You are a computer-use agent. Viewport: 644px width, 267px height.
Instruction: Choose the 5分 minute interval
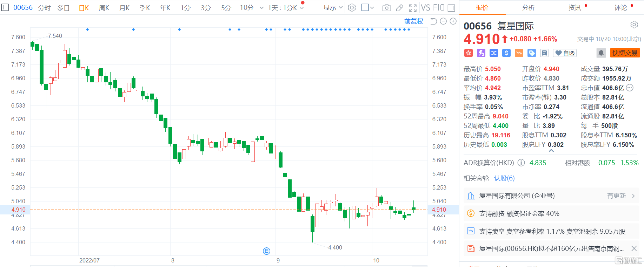(x=226, y=8)
